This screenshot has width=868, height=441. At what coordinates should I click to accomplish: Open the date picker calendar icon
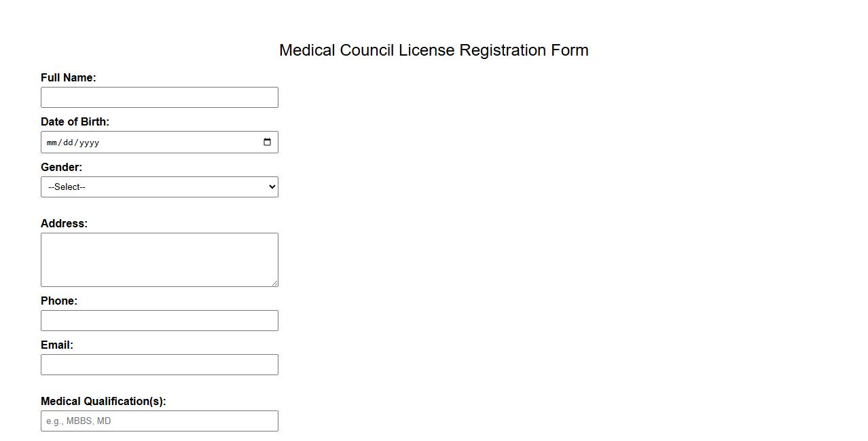point(267,142)
